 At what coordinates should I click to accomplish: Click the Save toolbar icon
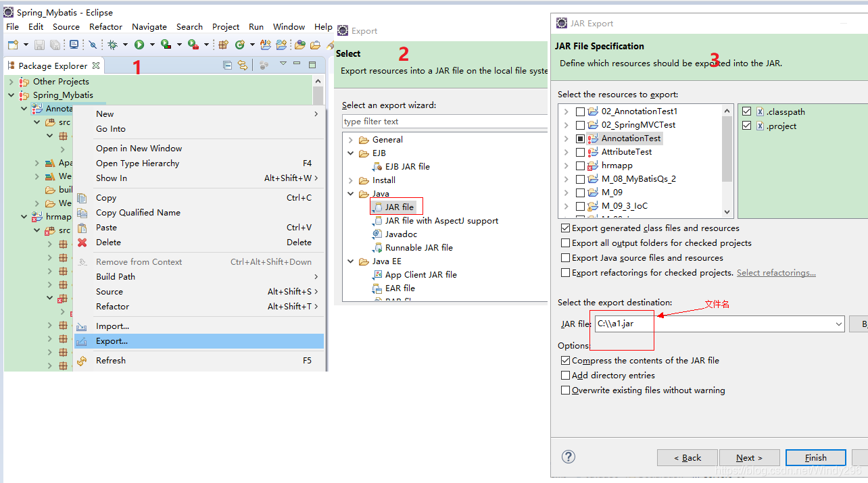[x=39, y=45]
